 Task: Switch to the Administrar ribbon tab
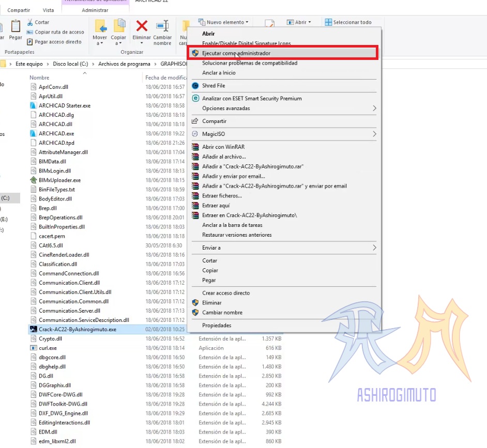click(x=95, y=10)
